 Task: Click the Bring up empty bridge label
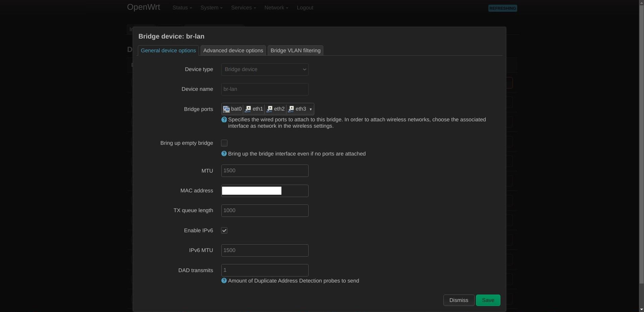[x=186, y=143]
